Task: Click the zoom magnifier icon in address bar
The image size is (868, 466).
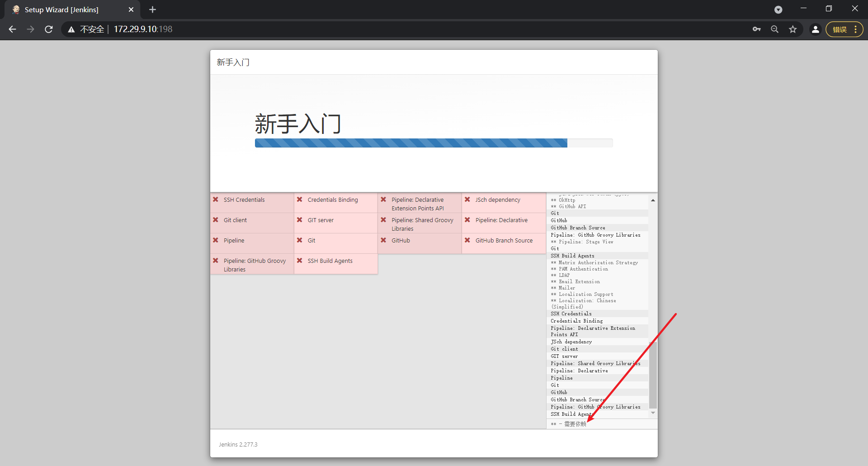Action: [774, 29]
